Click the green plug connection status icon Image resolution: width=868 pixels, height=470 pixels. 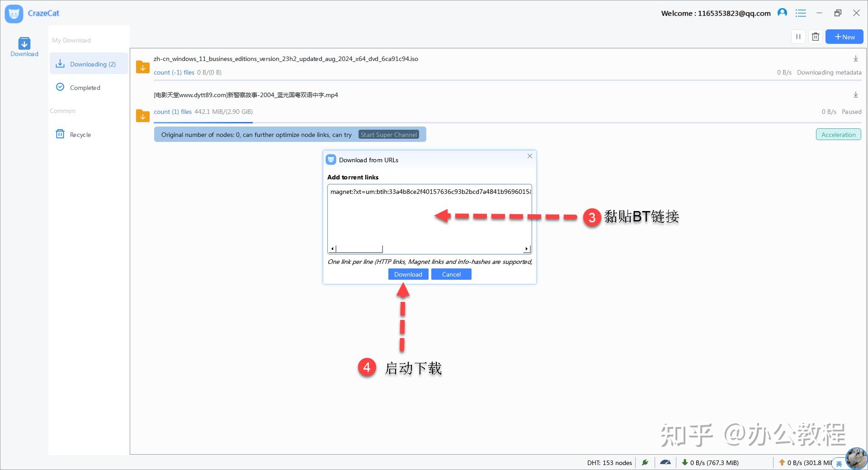click(645, 462)
